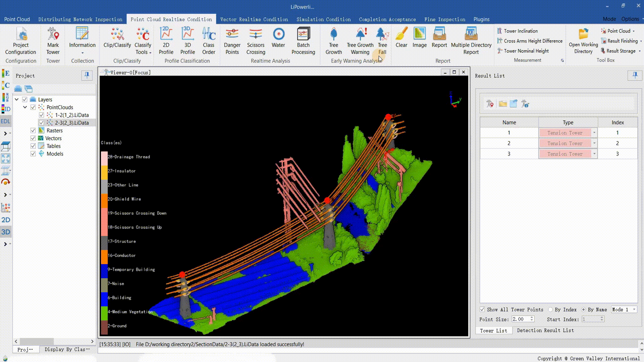Open the Detection Result List tab

point(545,330)
